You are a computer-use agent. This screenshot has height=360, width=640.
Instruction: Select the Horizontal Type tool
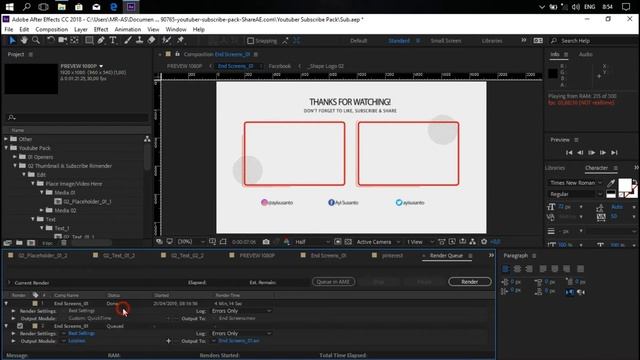point(113,40)
